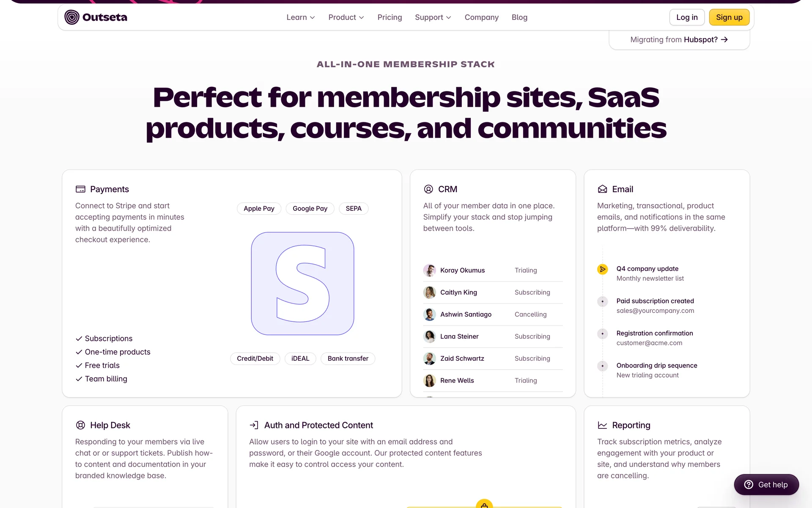812x508 pixels.
Task: Go to the Pricing page
Action: pos(390,17)
